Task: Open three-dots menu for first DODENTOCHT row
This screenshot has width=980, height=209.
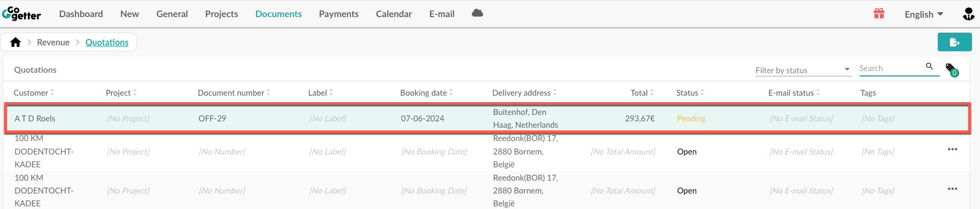Action: click(952, 149)
